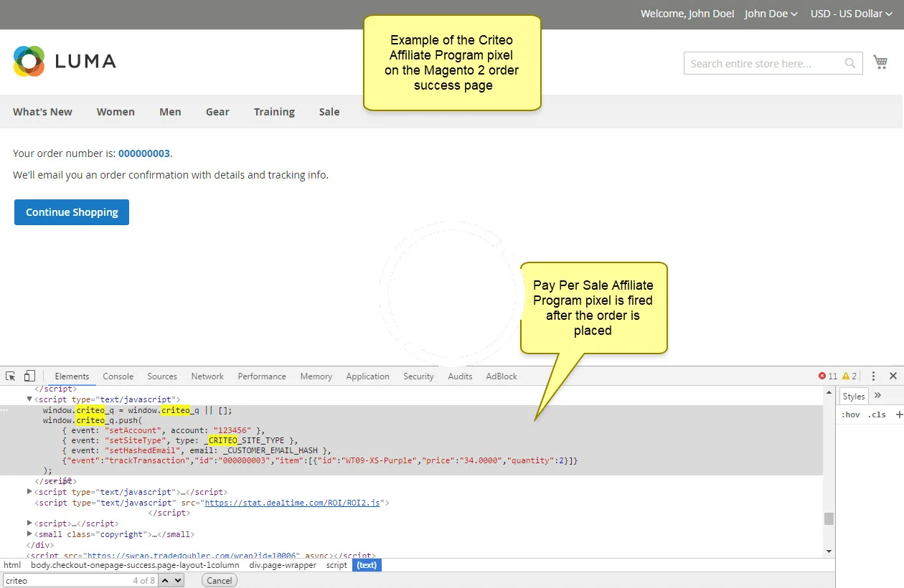Open the shopping cart icon
The image size is (904, 588).
[x=880, y=62]
